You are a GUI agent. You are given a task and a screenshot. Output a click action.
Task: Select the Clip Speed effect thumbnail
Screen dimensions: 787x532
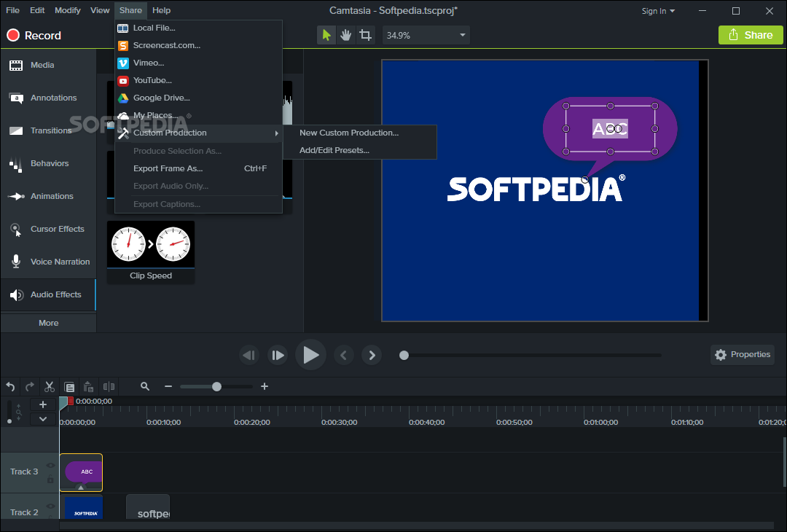pyautogui.click(x=151, y=252)
